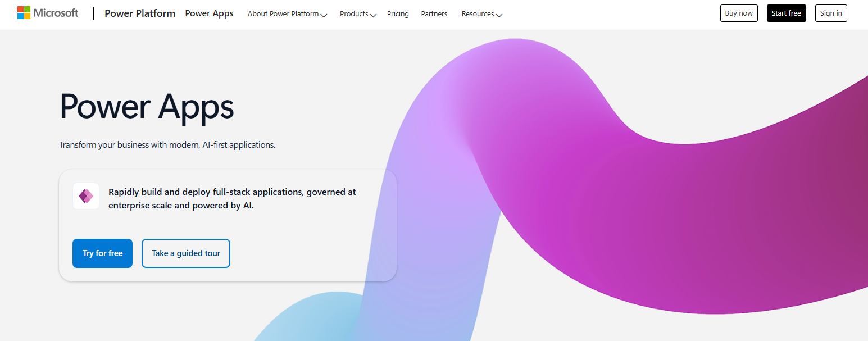Viewport: 868px width, 341px height.
Task: Click the Try for free button
Action: 102,253
